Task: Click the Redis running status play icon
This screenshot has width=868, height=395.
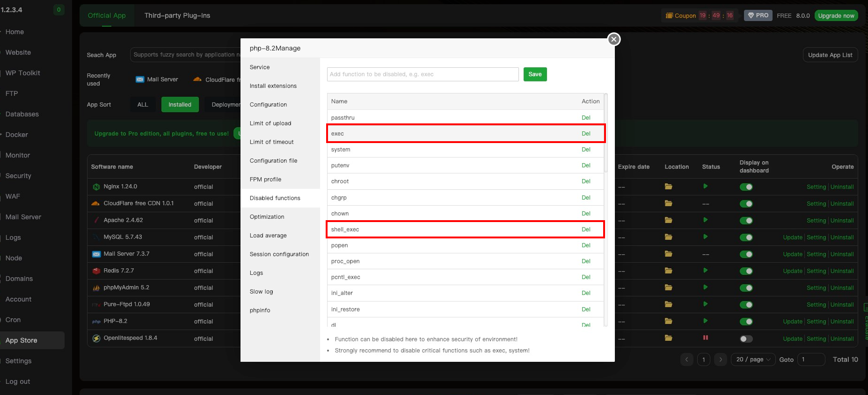Action: point(705,270)
